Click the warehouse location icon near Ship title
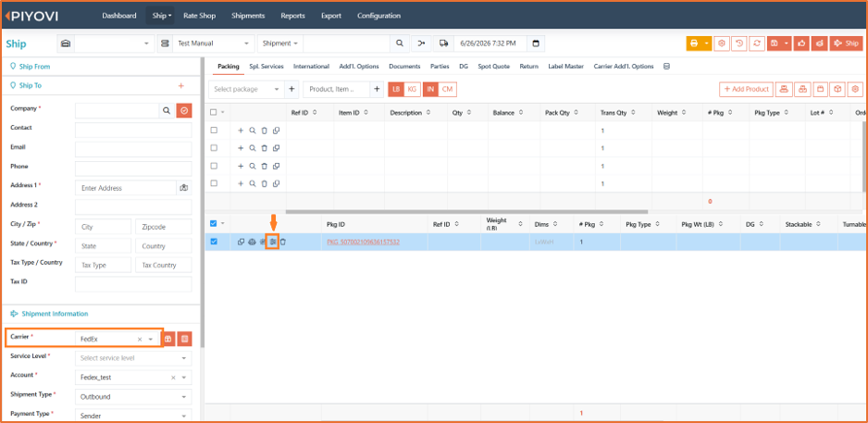 (x=66, y=44)
